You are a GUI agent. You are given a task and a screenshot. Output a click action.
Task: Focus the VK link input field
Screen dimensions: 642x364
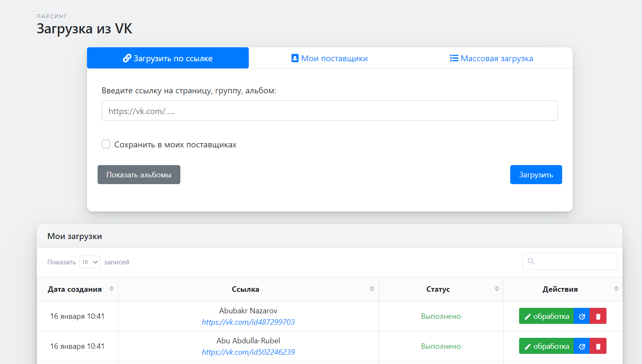click(329, 111)
